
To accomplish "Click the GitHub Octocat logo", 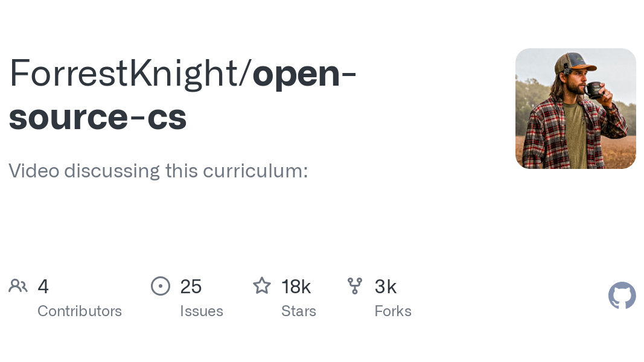I will point(622,295).
